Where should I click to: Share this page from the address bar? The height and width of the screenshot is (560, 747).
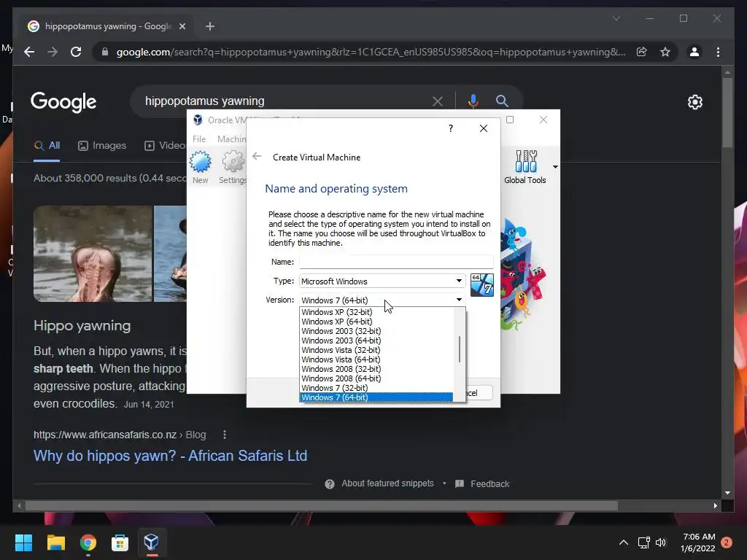point(642,52)
